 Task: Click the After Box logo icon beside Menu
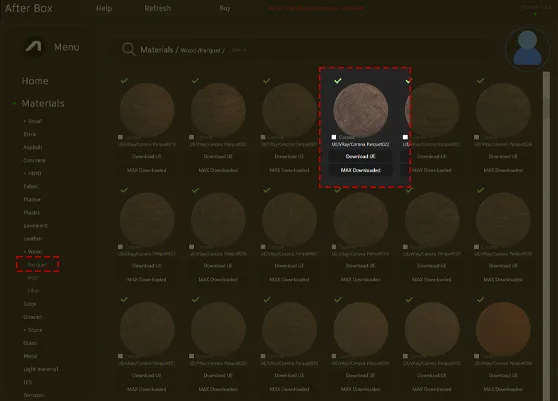coord(33,47)
